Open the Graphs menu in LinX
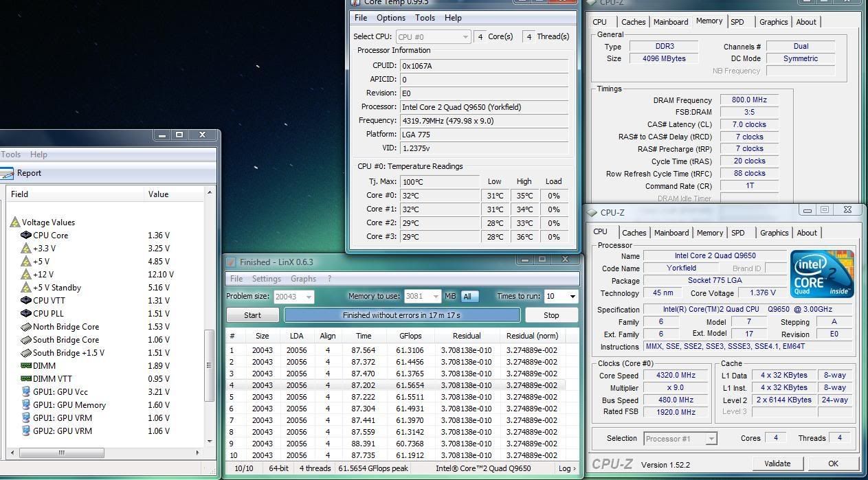The width and height of the screenshot is (868, 480). click(303, 279)
